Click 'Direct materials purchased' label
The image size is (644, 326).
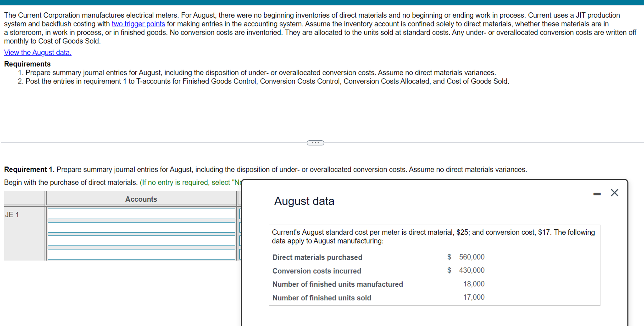tap(317, 257)
